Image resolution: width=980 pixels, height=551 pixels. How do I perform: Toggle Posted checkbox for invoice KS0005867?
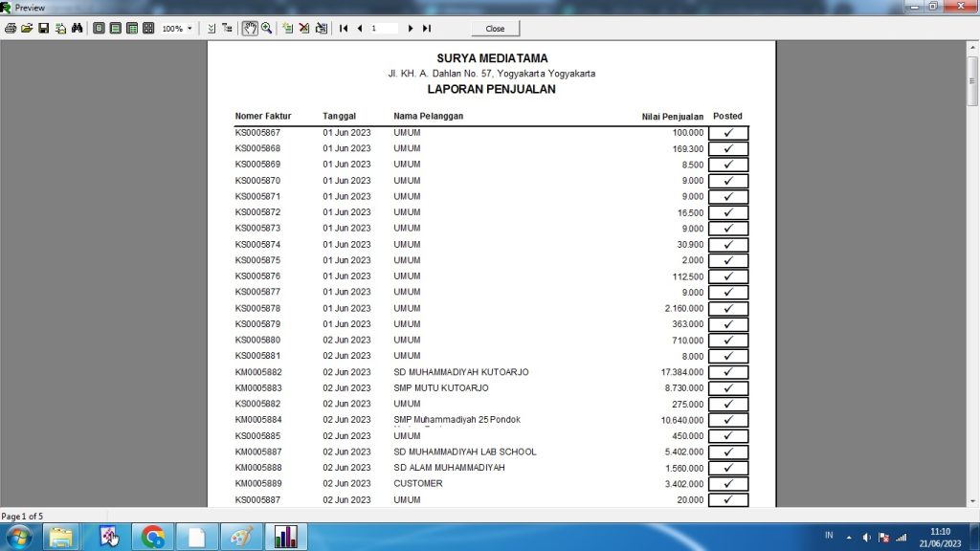pyautogui.click(x=728, y=133)
